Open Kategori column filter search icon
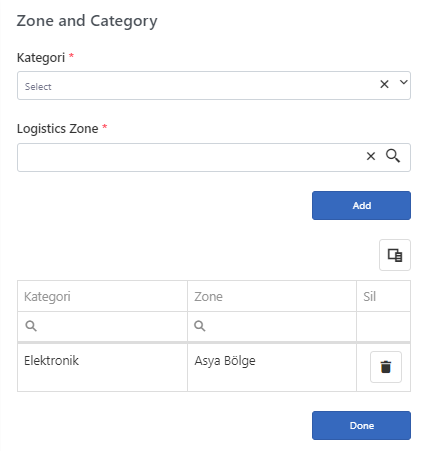Image resolution: width=427 pixels, height=451 pixels. 31,326
